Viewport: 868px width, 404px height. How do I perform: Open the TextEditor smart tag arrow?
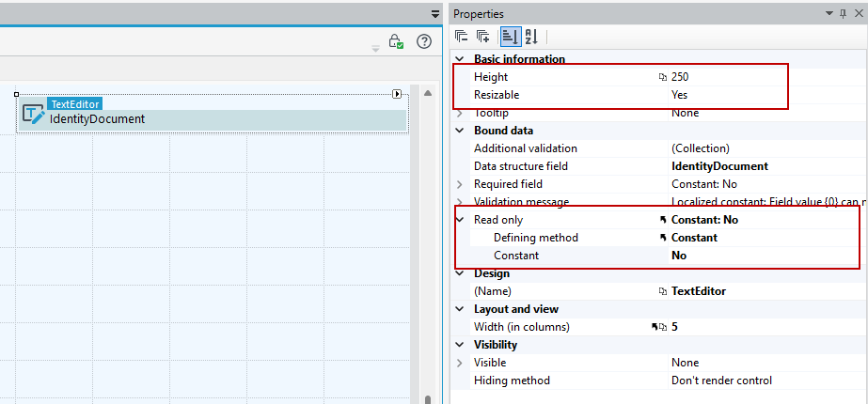(x=397, y=94)
